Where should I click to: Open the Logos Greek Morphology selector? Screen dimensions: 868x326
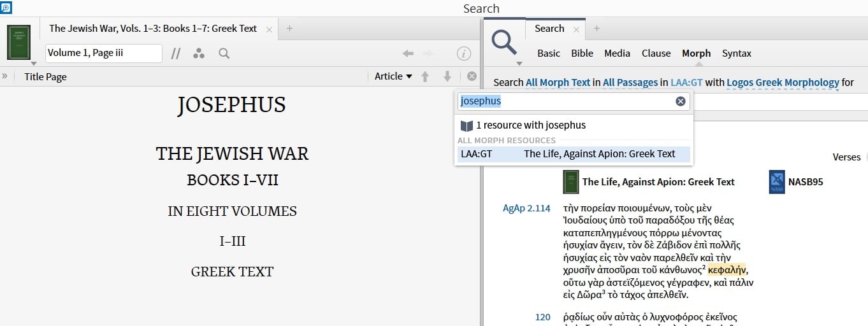[783, 82]
